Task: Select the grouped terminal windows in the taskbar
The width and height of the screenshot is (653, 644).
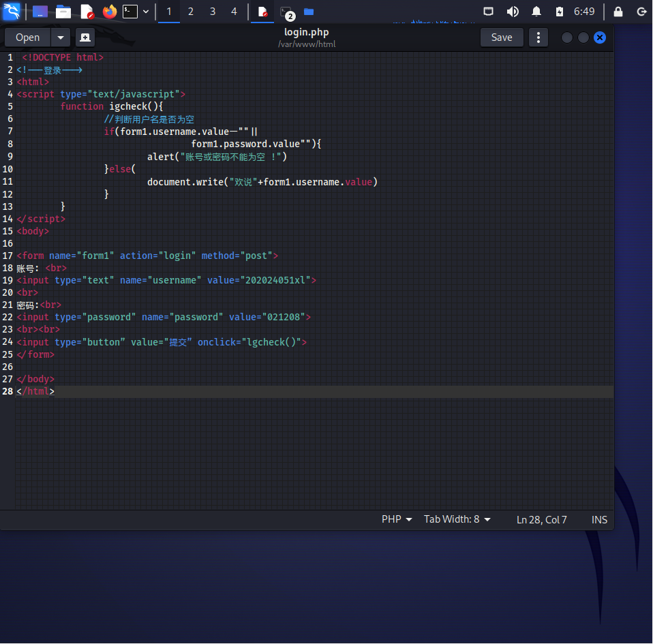Action: click(288, 12)
